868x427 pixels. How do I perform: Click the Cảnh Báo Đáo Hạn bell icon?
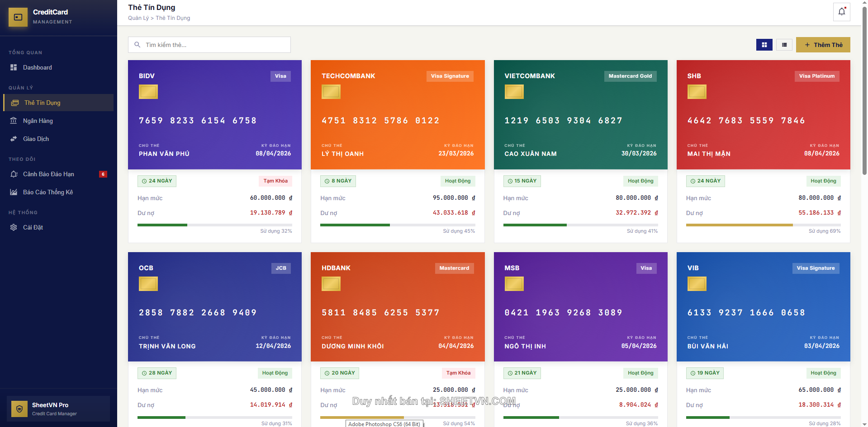tap(14, 174)
